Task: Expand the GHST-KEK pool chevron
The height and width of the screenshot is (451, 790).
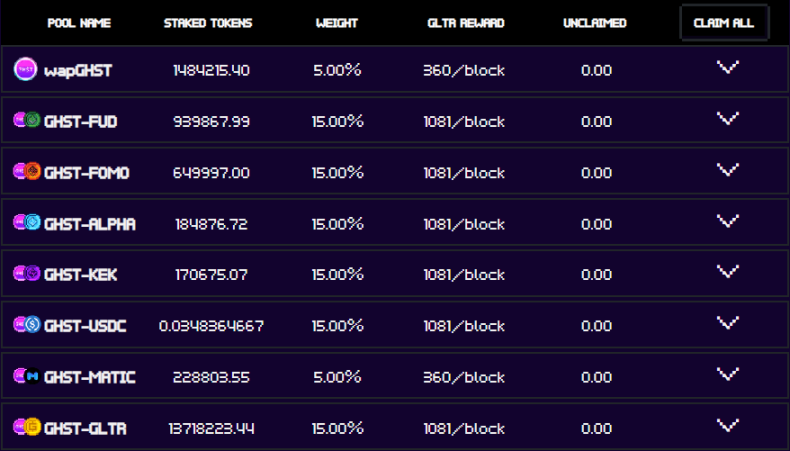Action: [728, 272]
